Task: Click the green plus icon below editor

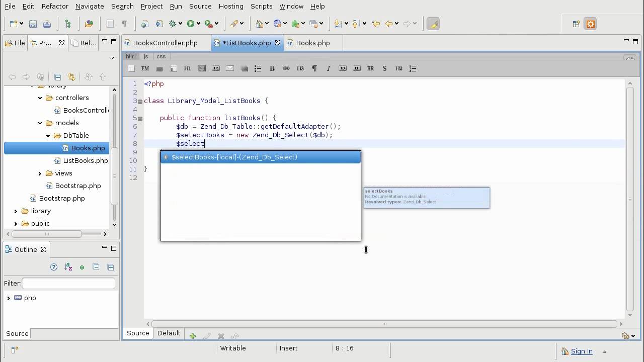Action: [192, 336]
